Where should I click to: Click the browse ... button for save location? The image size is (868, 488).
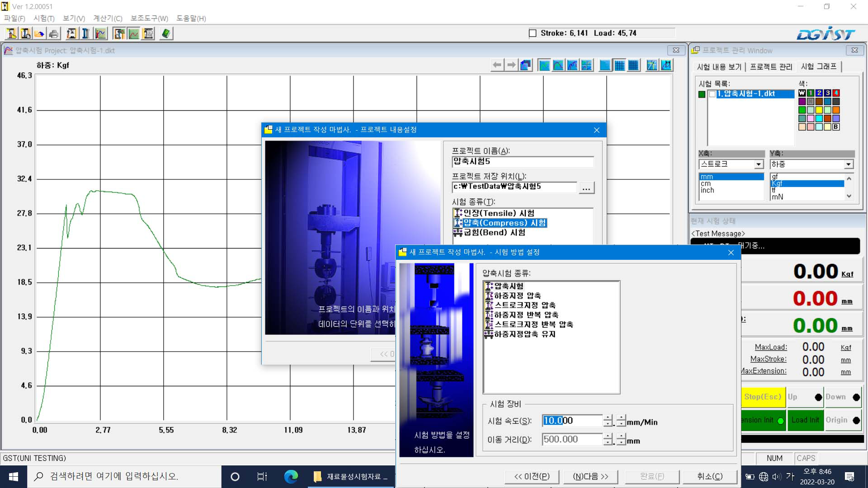click(586, 188)
